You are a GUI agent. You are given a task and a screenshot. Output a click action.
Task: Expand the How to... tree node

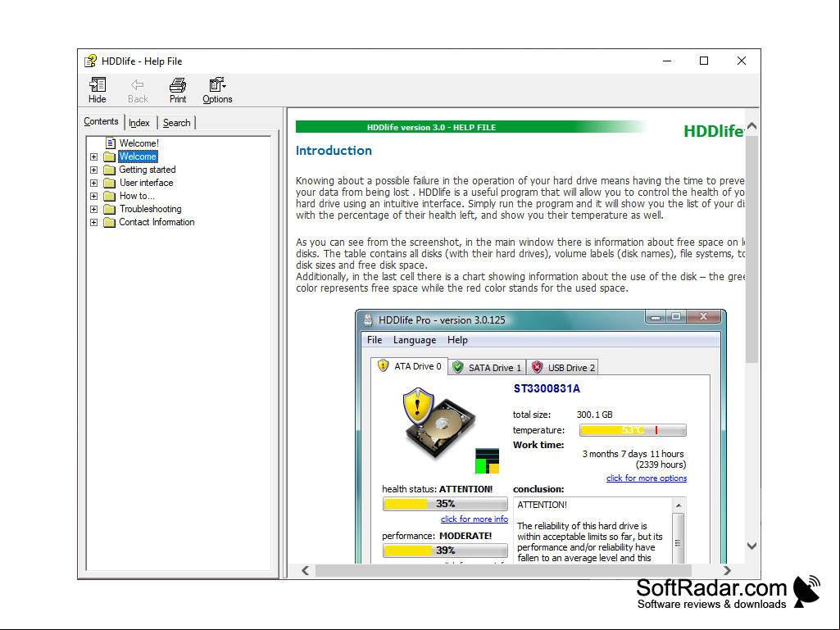point(93,196)
